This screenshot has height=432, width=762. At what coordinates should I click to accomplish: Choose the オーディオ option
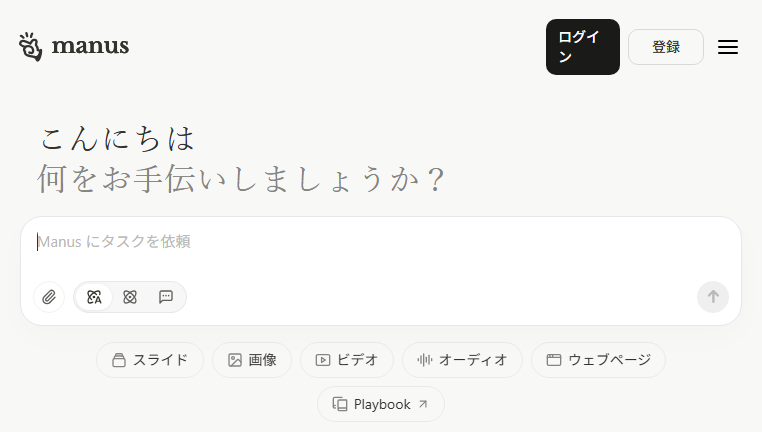[x=462, y=360]
